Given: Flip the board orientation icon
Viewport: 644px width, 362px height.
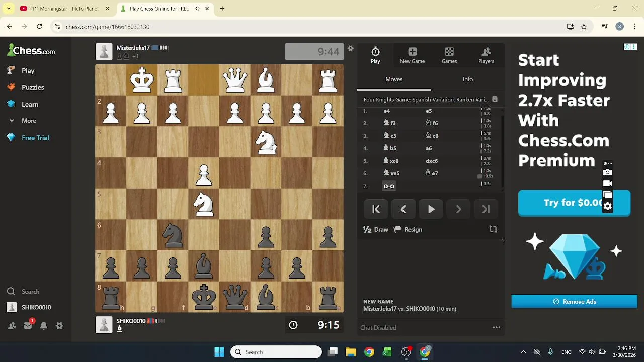Looking at the screenshot, I should (493, 229).
